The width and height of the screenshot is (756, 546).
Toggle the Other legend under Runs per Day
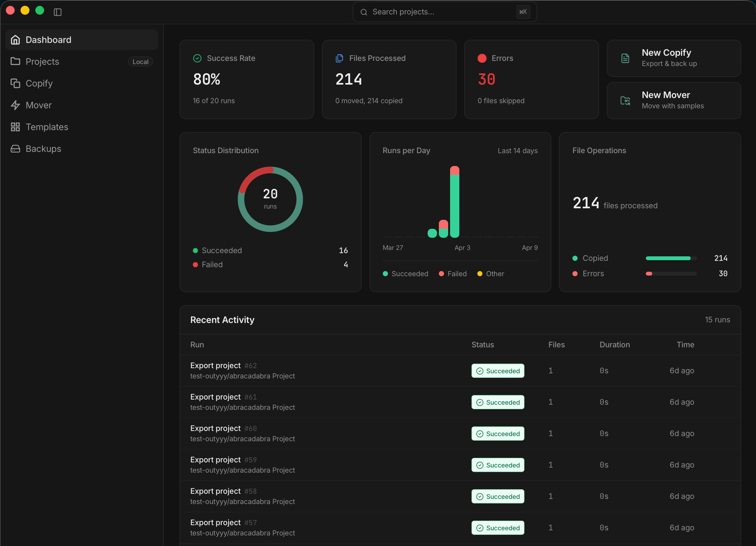tap(490, 274)
